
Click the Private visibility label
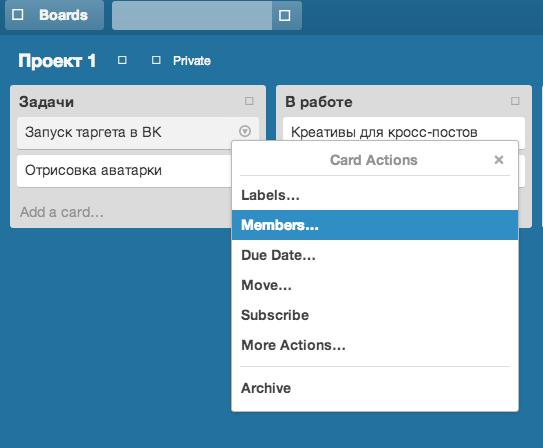pos(192,61)
